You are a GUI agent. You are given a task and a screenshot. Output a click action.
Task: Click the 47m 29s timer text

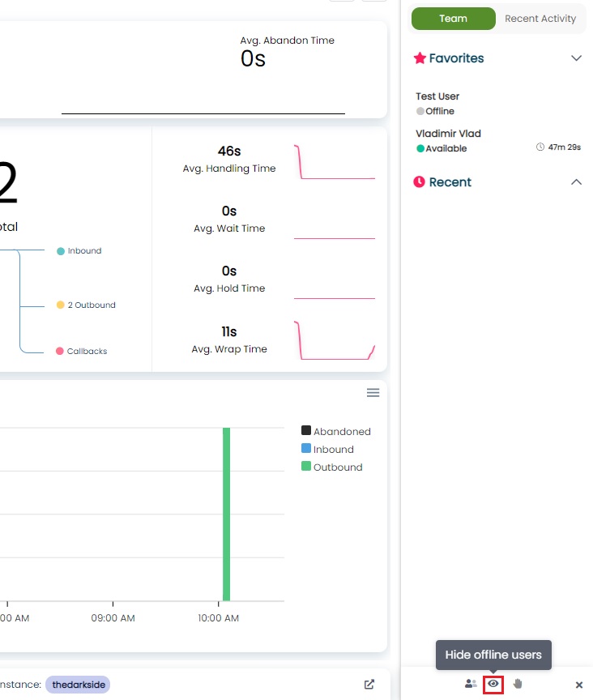(565, 147)
